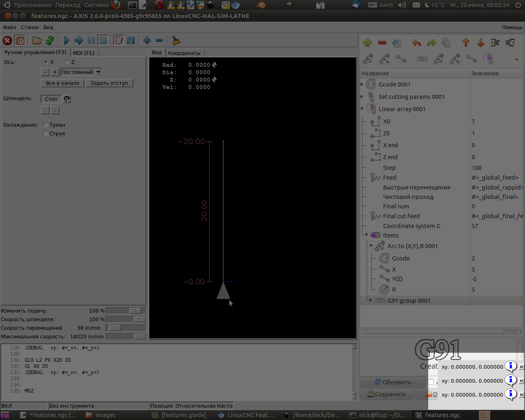Image resolution: width=525 pixels, height=420 pixels.
Task: Click the orange undo arrow icon
Action: 417,43
